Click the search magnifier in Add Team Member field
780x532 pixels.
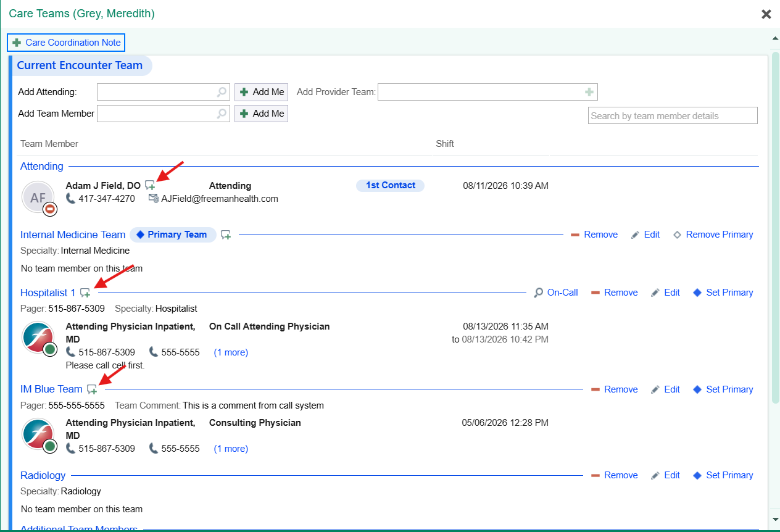click(x=222, y=114)
